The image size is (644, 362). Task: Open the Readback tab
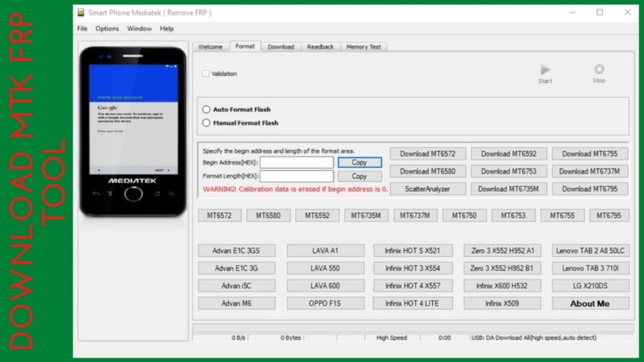(321, 47)
